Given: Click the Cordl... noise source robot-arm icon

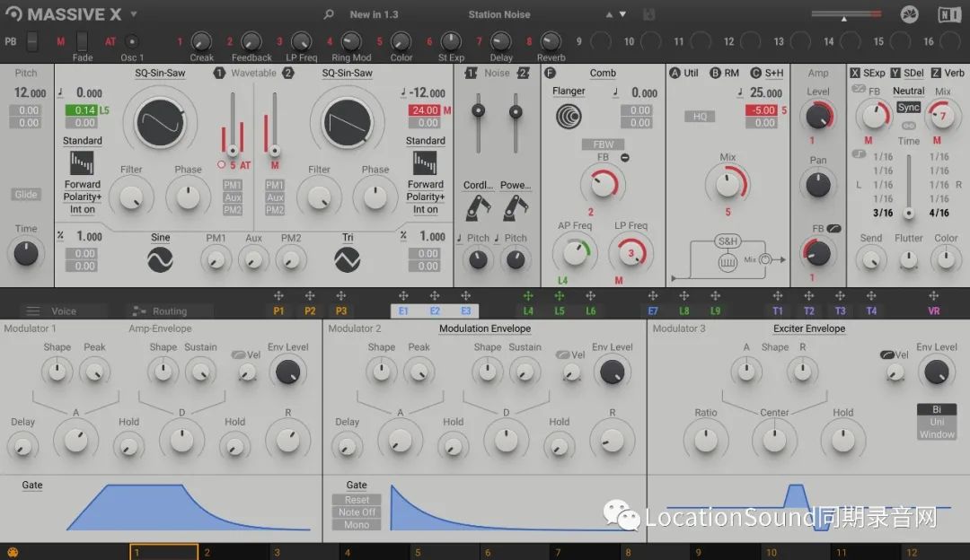Looking at the screenshot, I should 478,208.
